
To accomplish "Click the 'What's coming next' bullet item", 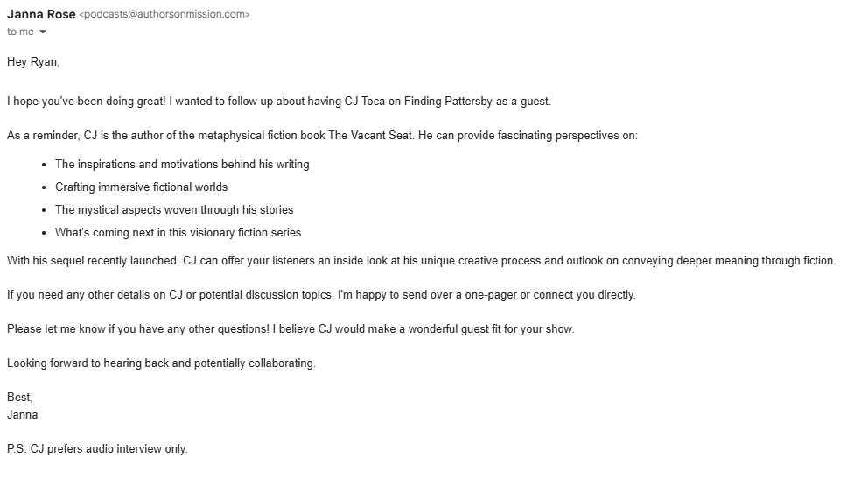I will point(178,232).
